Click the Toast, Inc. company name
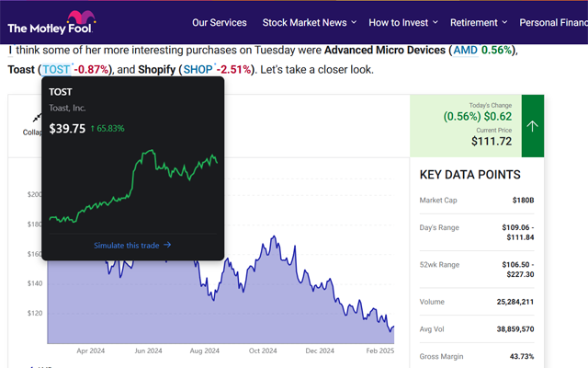This screenshot has height=368, width=588. click(x=67, y=109)
